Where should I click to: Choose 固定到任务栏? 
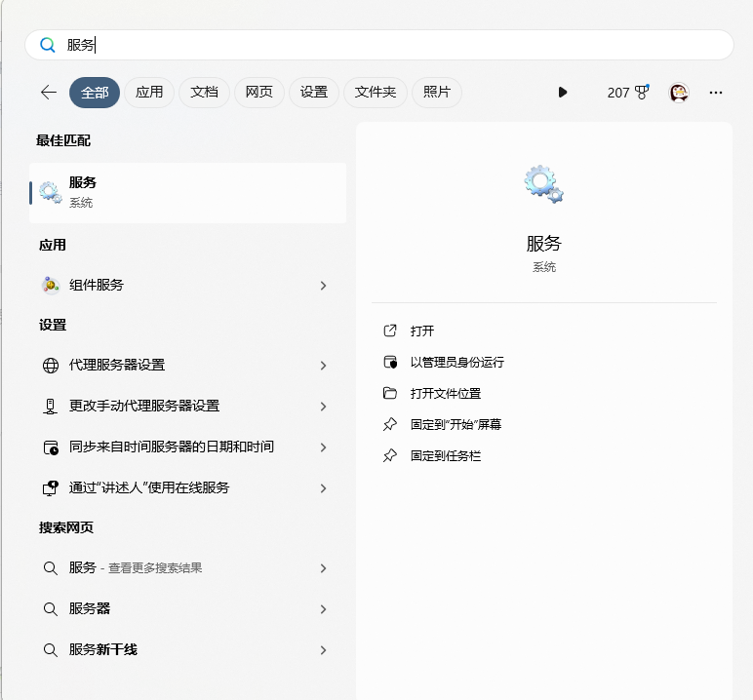point(446,455)
